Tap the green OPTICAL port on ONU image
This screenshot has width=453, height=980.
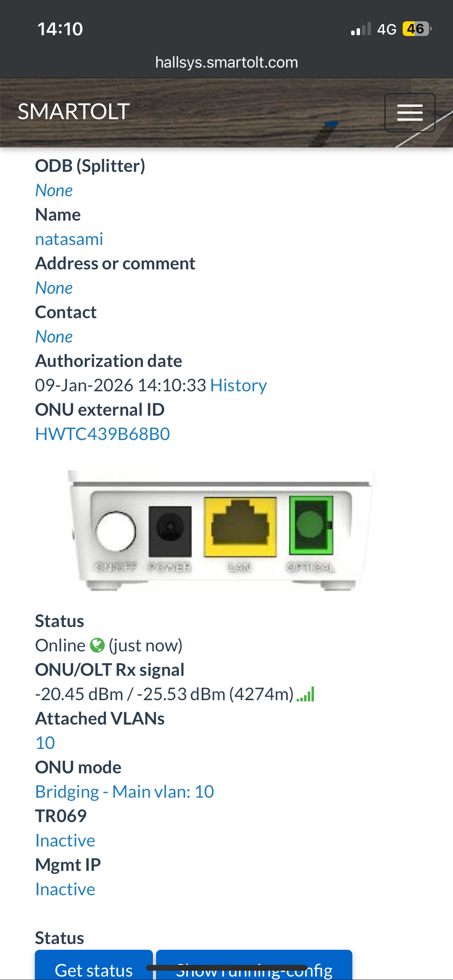(x=311, y=525)
